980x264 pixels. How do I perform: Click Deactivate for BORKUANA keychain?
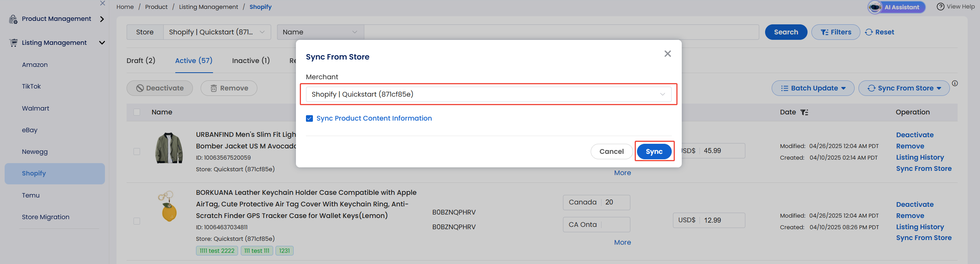[915, 204]
